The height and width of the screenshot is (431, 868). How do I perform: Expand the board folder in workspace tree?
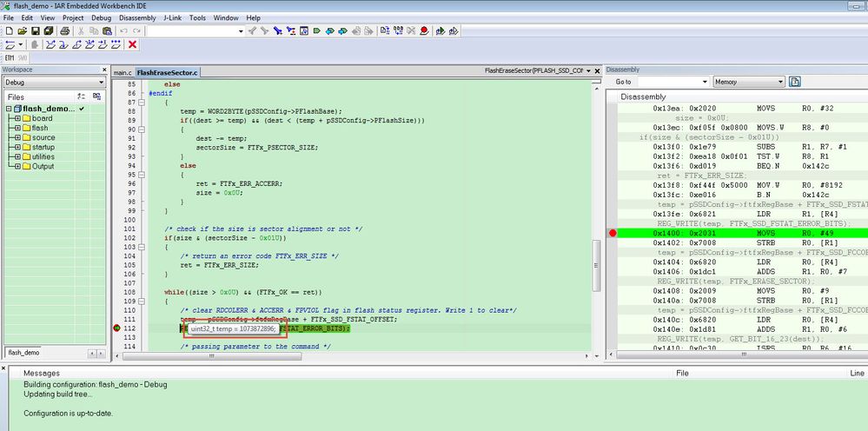point(17,118)
